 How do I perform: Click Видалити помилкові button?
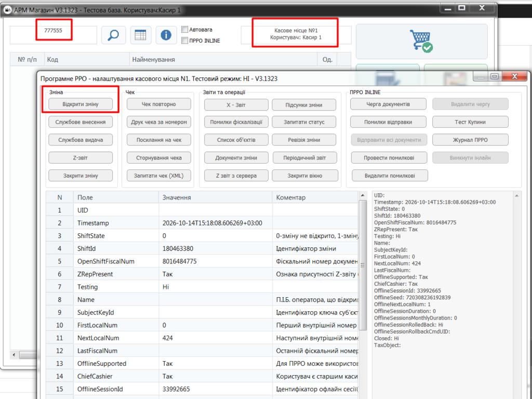390,176
